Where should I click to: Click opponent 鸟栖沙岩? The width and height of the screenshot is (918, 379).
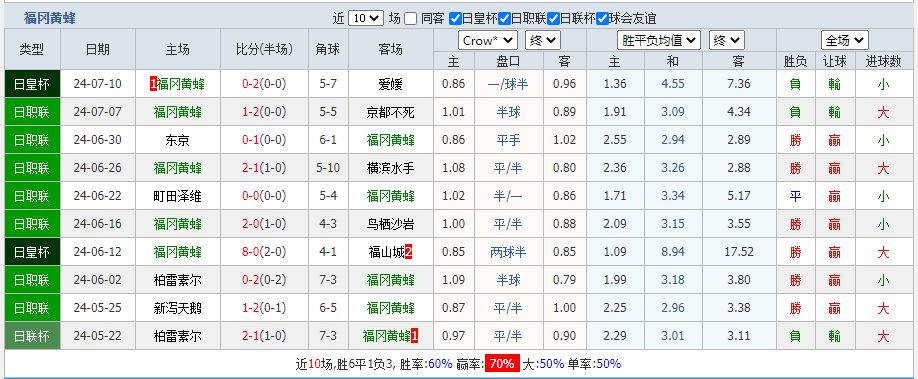pos(391,224)
